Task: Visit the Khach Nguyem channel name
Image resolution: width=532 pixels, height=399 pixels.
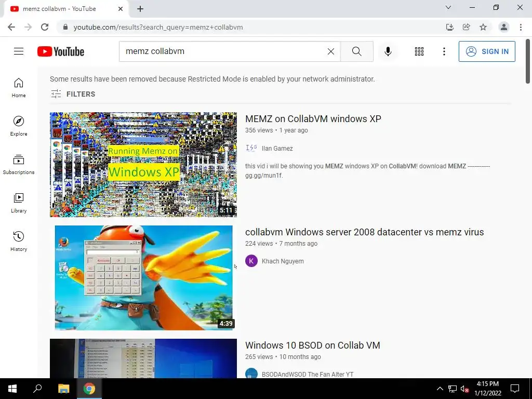Action: (x=283, y=261)
